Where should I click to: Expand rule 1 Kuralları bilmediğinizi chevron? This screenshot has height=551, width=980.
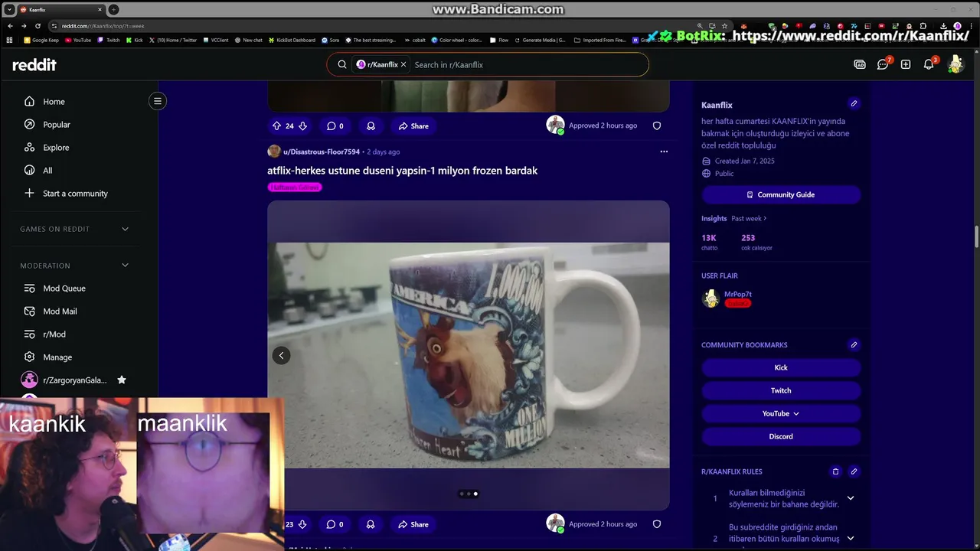(x=850, y=498)
